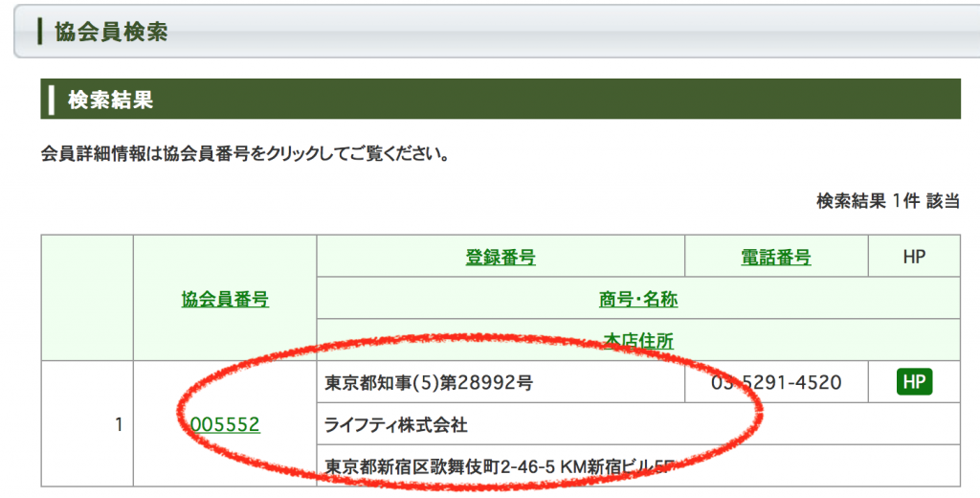Click the green 検索結果 section header
Screen dimensions: 980x498
point(500,100)
